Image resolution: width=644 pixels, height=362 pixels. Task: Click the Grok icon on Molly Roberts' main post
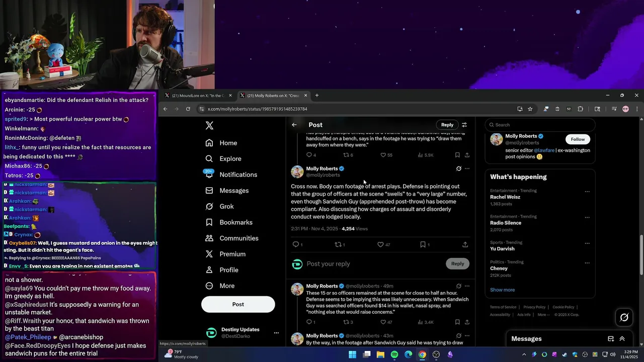458,168
